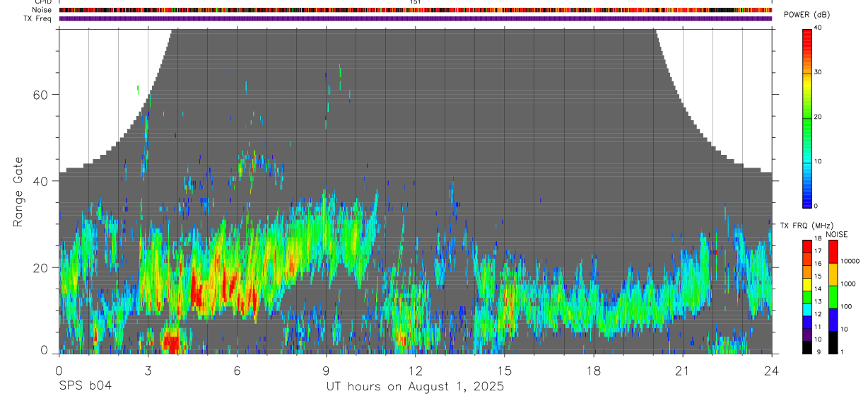Select the Noise strip above the plot
Screen dimensions: 868x401
pyautogui.click(x=416, y=10)
